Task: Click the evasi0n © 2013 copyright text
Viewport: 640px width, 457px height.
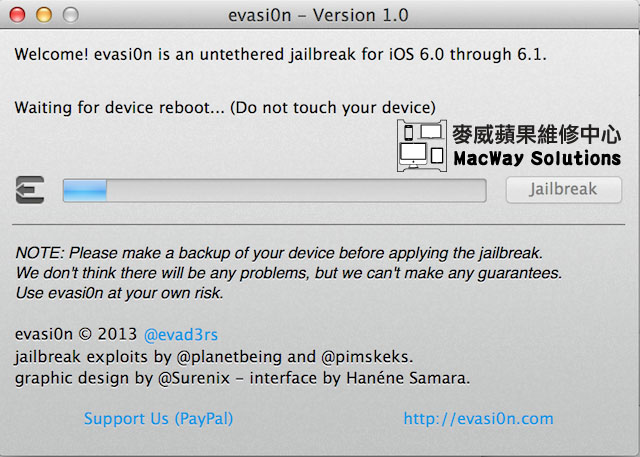Action: 76,335
